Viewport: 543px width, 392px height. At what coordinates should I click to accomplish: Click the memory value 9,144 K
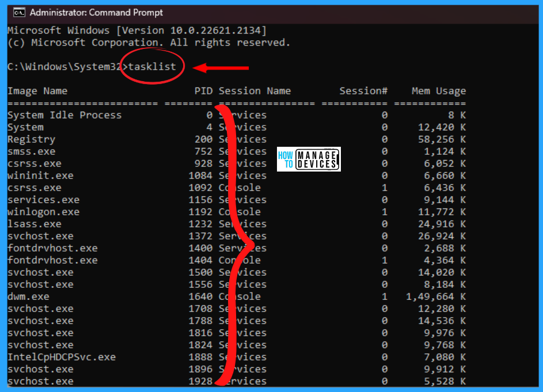point(445,200)
